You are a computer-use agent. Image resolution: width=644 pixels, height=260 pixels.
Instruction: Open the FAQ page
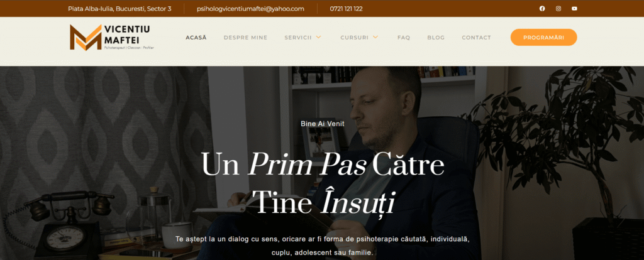[x=404, y=38]
